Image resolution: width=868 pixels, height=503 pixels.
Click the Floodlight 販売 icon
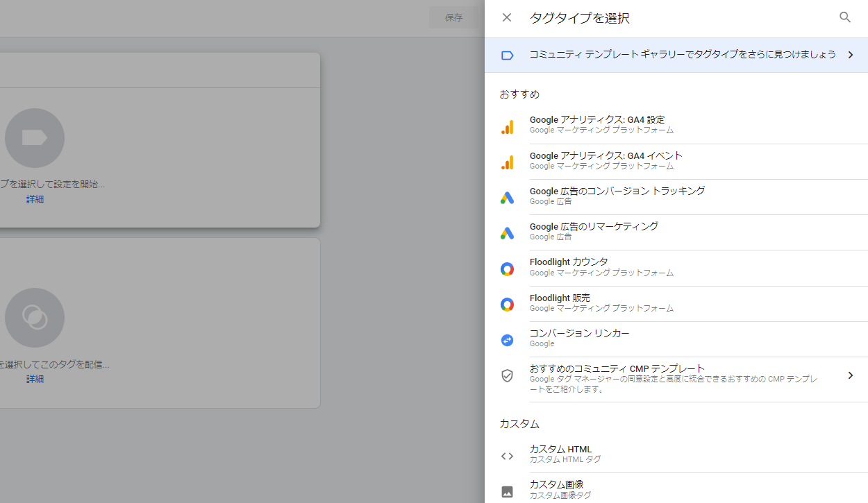507,305
